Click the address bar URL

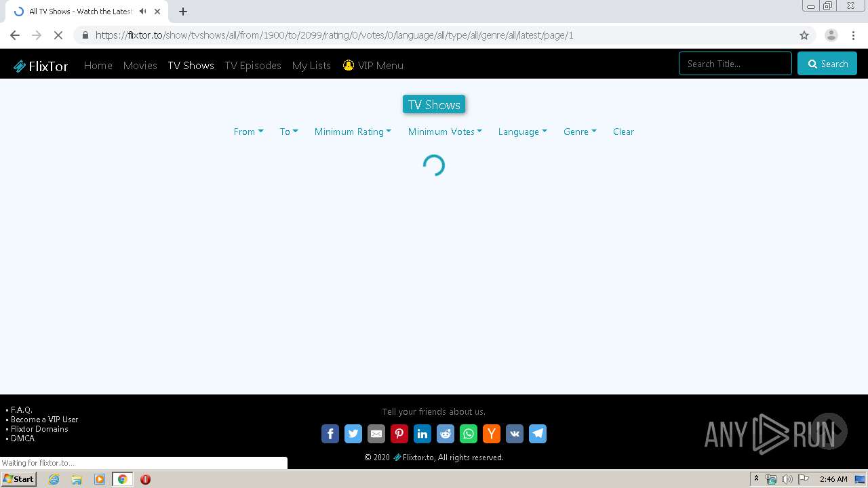[x=334, y=35]
